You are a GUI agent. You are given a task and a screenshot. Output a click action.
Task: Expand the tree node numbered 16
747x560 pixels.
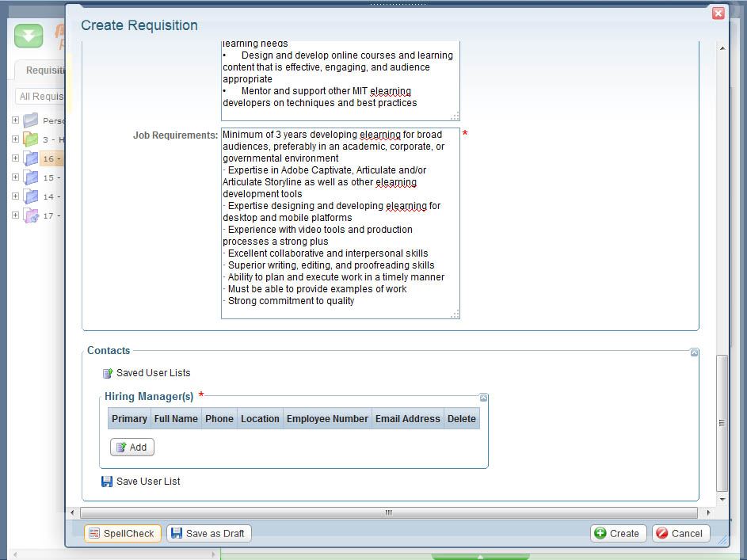(x=15, y=158)
